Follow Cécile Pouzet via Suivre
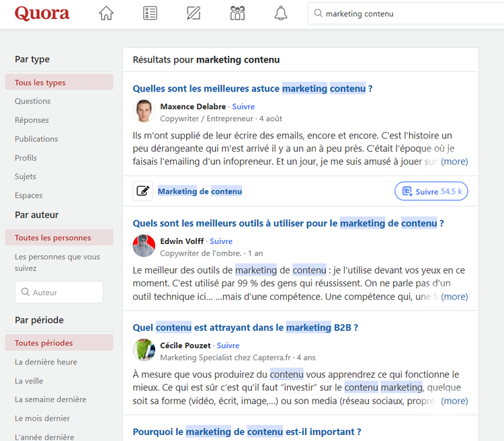This screenshot has width=504, height=441. tap(228, 346)
